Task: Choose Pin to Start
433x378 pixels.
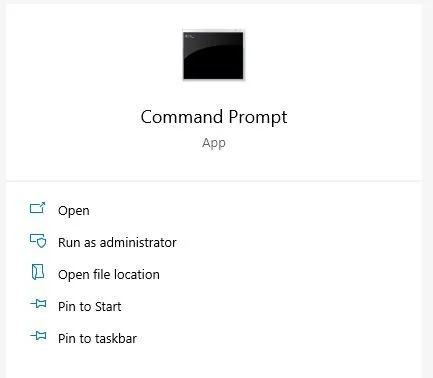Action: (x=89, y=306)
